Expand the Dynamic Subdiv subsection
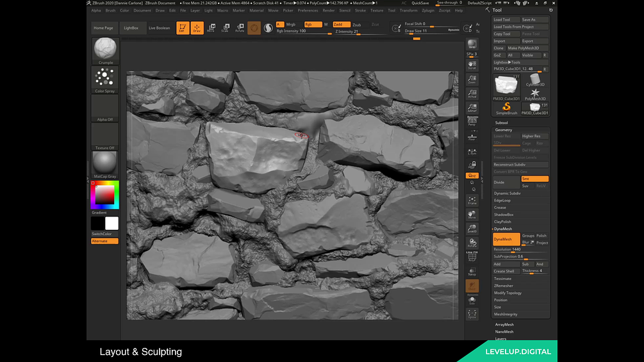This screenshot has width=644, height=362. coord(508,193)
